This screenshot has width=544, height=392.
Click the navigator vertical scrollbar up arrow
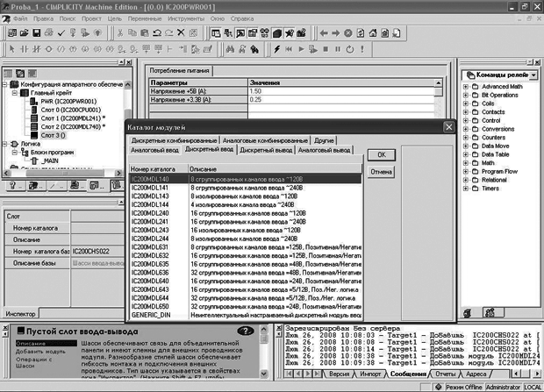point(127,84)
